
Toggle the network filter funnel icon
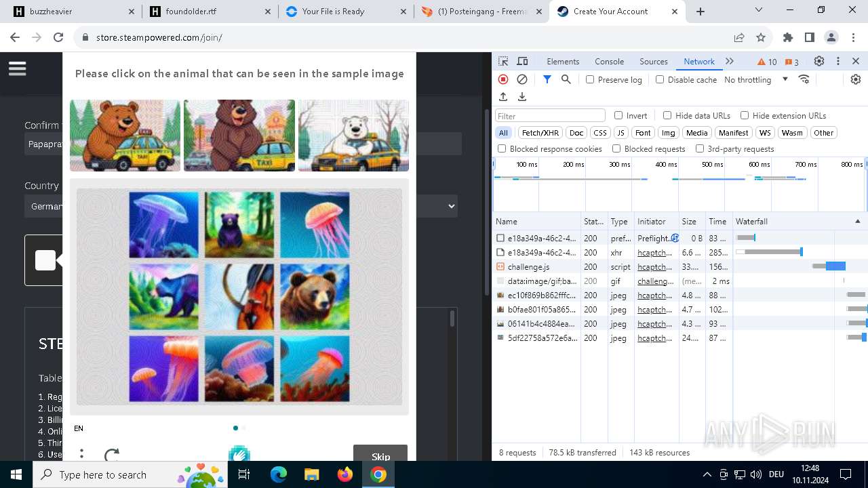tap(547, 79)
